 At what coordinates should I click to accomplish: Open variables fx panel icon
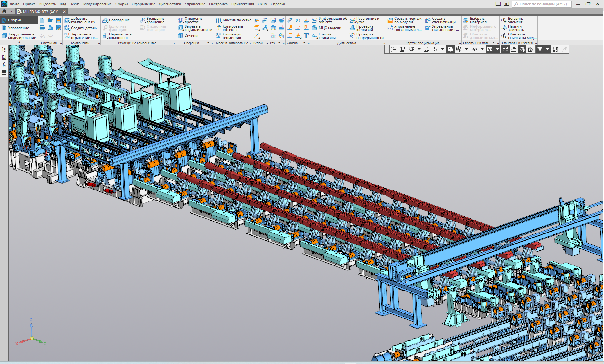4,65
